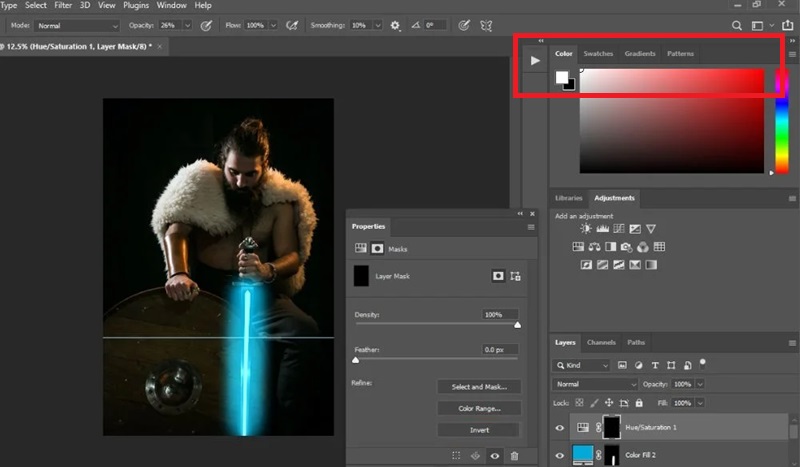
Task: Filter layers by type layers (T icon)
Action: click(x=655, y=365)
